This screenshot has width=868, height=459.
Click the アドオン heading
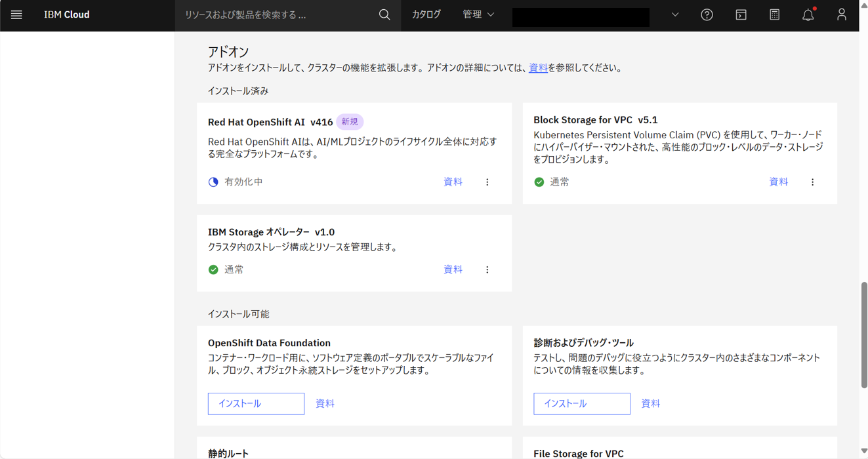pos(228,51)
